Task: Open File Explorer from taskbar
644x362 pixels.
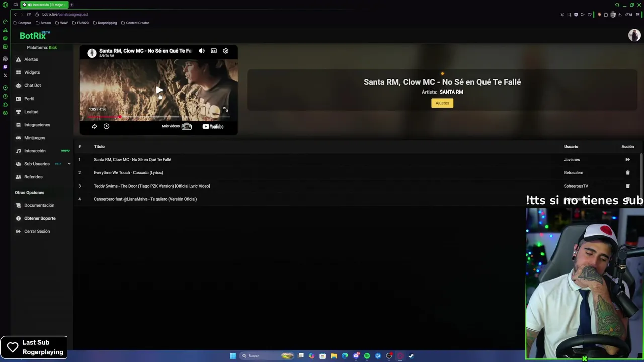Action: tap(334, 356)
